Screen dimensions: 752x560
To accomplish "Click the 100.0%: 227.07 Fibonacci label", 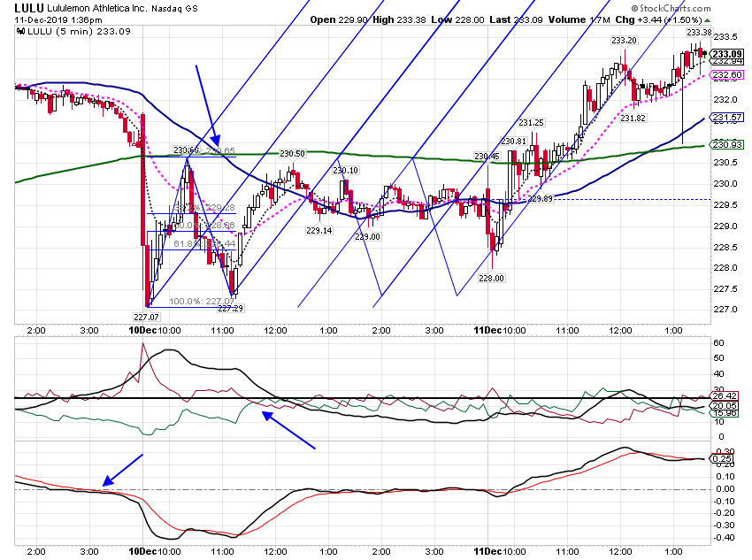I will tap(202, 302).
